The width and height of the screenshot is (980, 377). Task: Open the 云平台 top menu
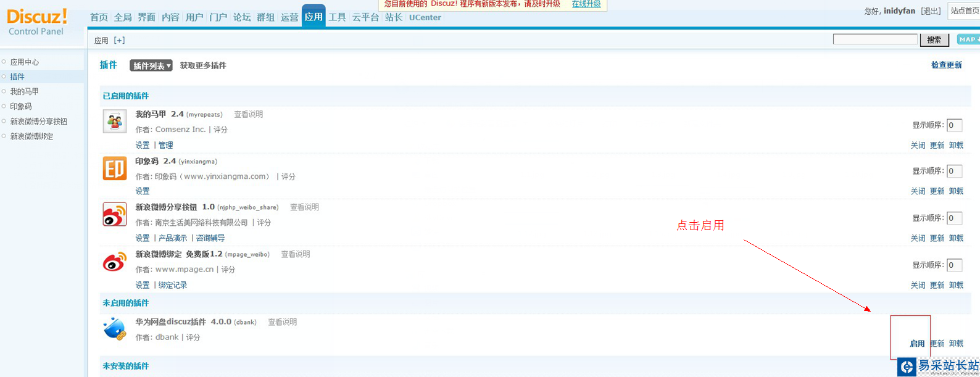365,17
